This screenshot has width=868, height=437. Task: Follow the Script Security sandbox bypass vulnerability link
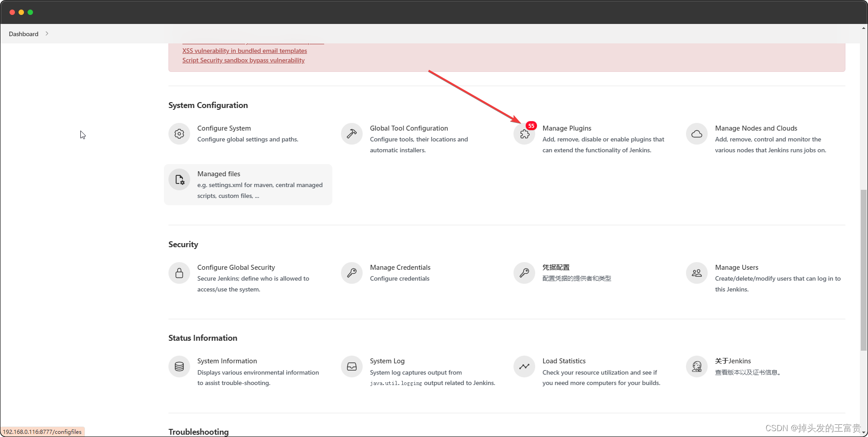(x=243, y=60)
